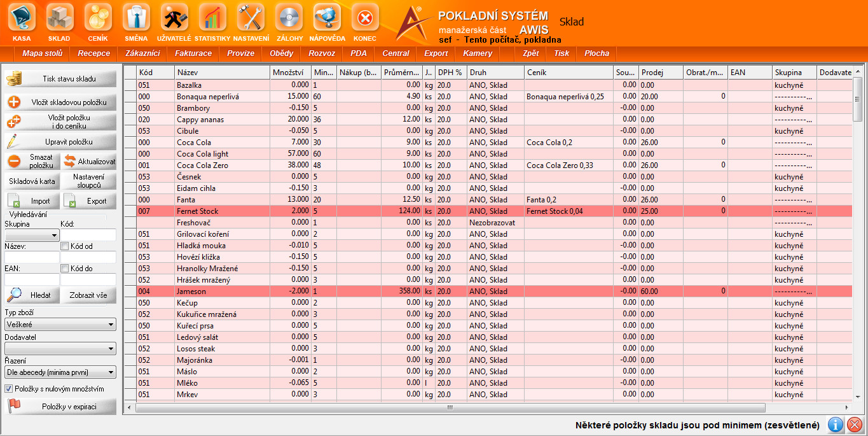Screen dimensions: 868x436
Task: Open the NÁPOVĚDA help icon
Action: pyautogui.click(x=327, y=17)
